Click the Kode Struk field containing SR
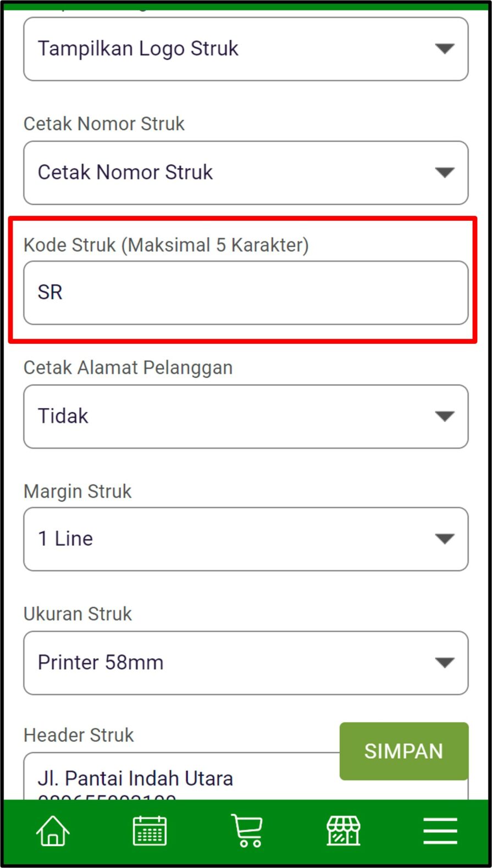492x868 pixels. tap(246, 292)
